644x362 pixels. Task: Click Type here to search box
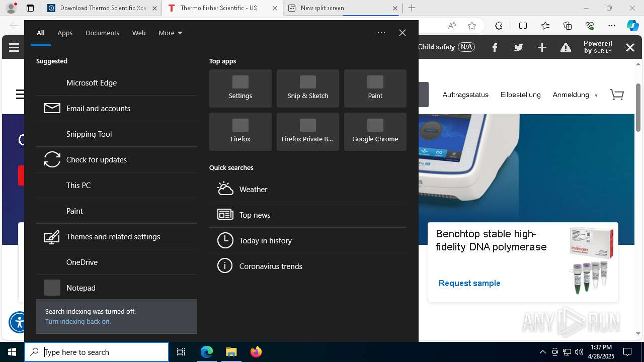pyautogui.click(x=97, y=352)
